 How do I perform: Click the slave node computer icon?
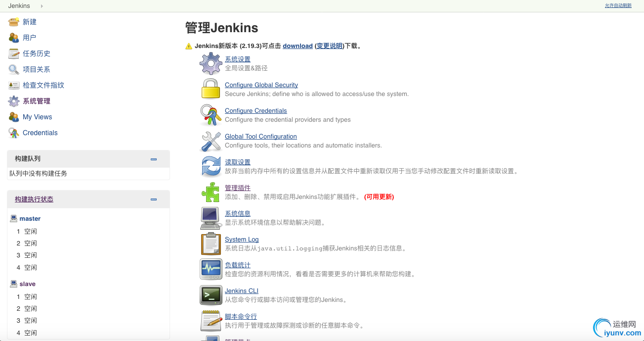tap(14, 284)
